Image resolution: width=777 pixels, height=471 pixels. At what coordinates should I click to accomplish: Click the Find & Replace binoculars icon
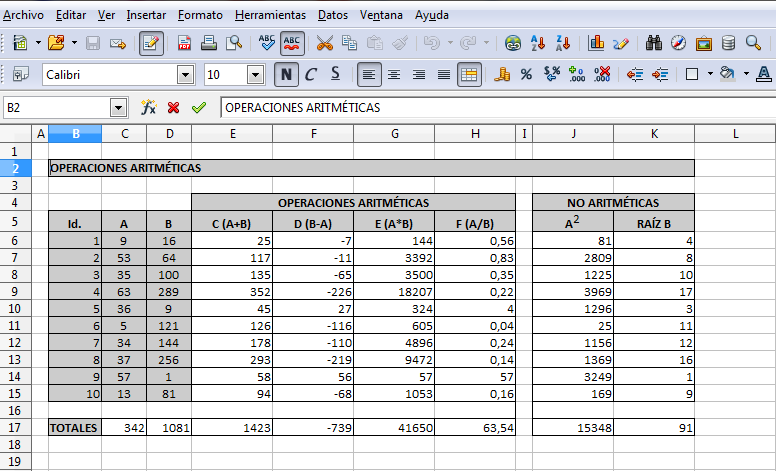pyautogui.click(x=655, y=43)
